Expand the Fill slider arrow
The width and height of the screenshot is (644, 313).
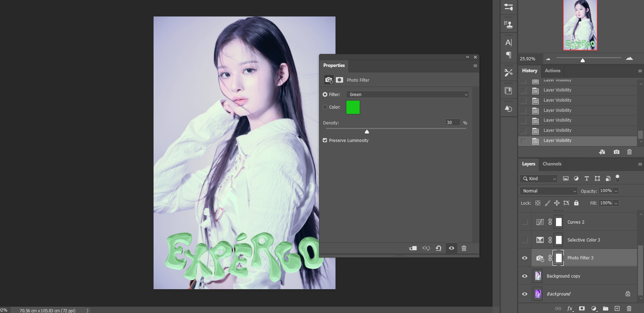[616, 203]
